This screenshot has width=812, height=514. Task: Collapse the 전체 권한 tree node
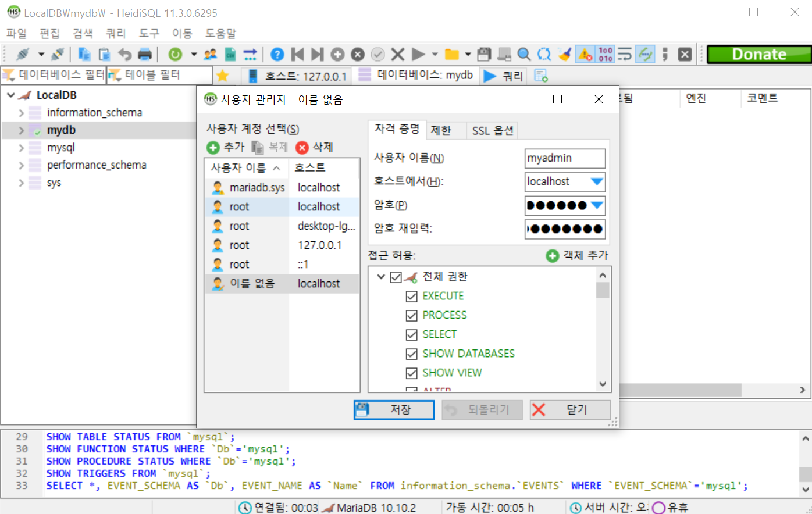tap(382, 277)
